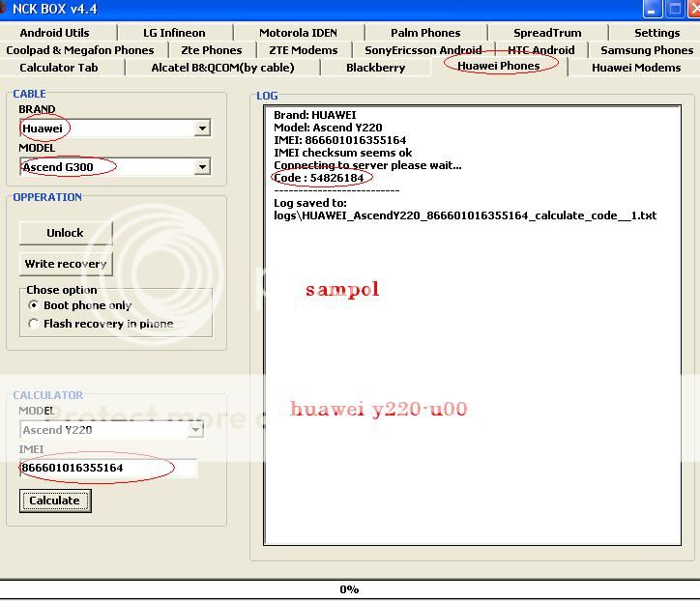Open the ZTE Modems tab
The width and height of the screenshot is (700, 601).
(304, 49)
